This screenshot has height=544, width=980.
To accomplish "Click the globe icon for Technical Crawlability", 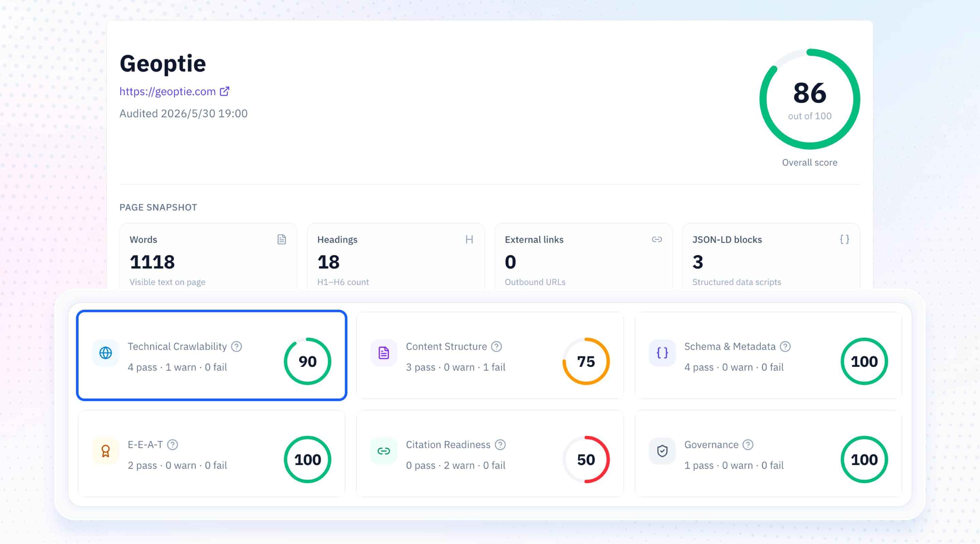I will coord(105,353).
